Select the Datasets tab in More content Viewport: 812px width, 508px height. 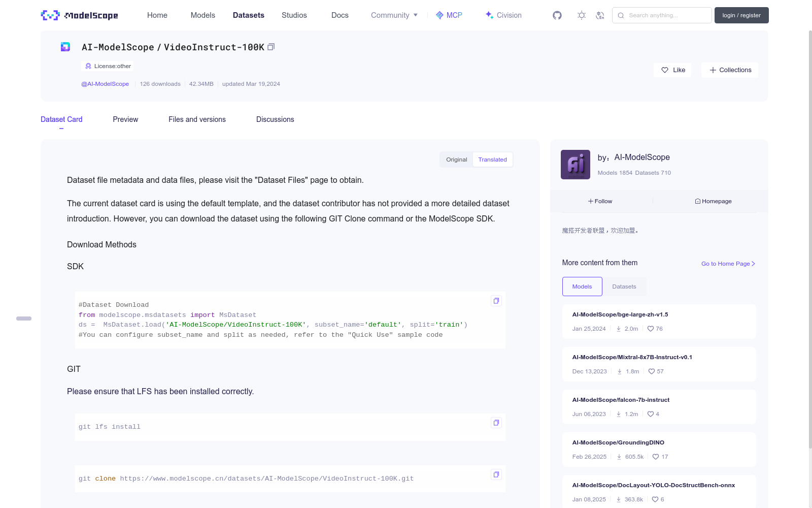coord(624,287)
